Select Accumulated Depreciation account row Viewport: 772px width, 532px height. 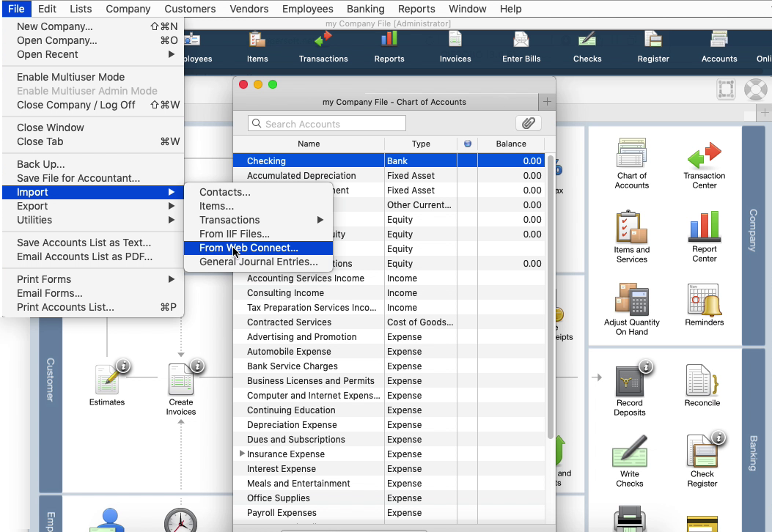tap(389, 176)
